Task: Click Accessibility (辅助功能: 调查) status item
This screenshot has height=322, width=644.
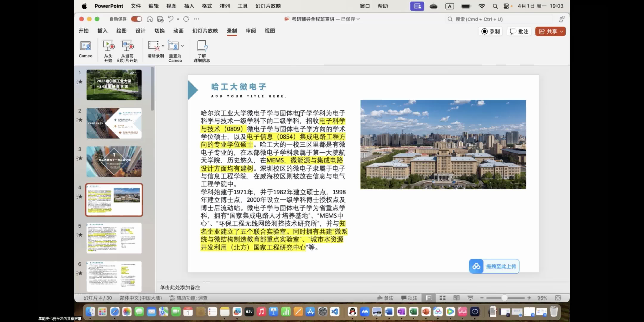Action: click(x=188, y=298)
